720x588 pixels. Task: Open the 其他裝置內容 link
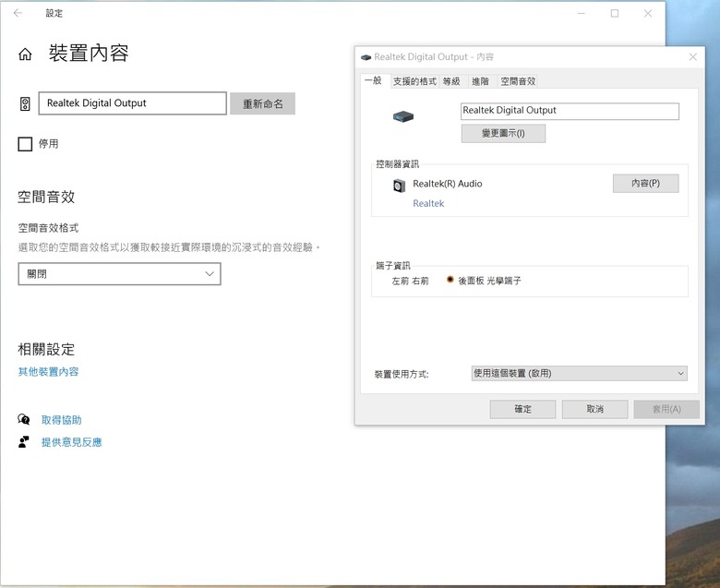coord(48,371)
